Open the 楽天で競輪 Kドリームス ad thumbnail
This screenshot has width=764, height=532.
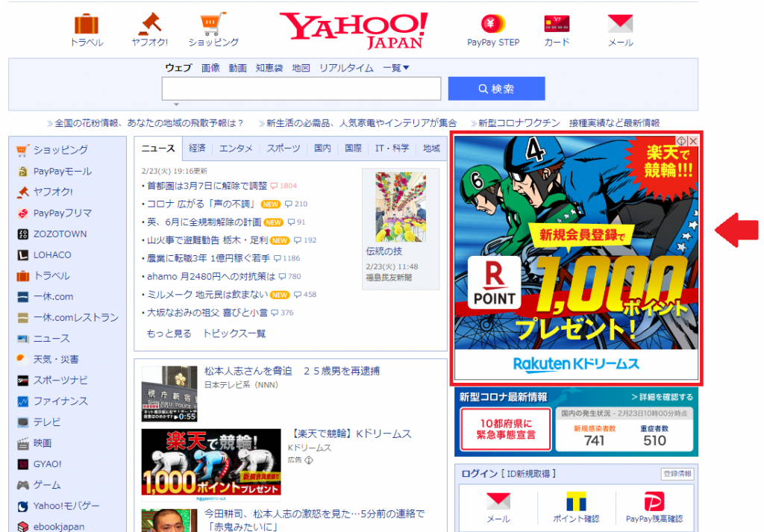[x=211, y=466]
